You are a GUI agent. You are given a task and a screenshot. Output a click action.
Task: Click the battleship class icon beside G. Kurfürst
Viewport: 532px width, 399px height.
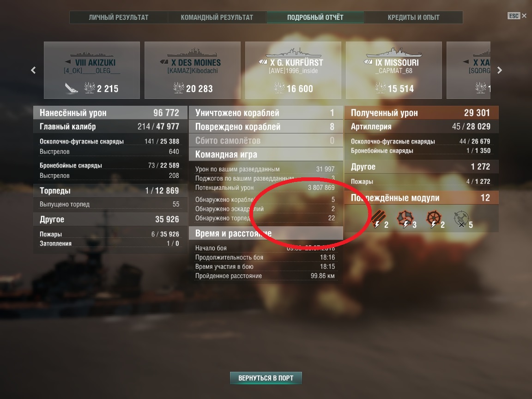coord(263,62)
